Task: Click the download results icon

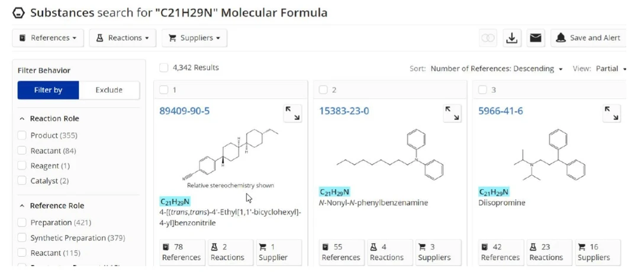Action: pos(512,38)
